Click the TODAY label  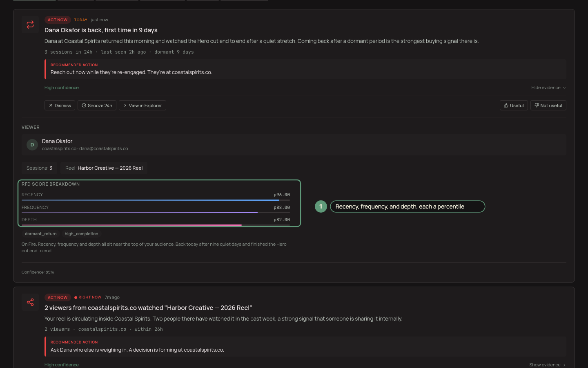click(80, 20)
